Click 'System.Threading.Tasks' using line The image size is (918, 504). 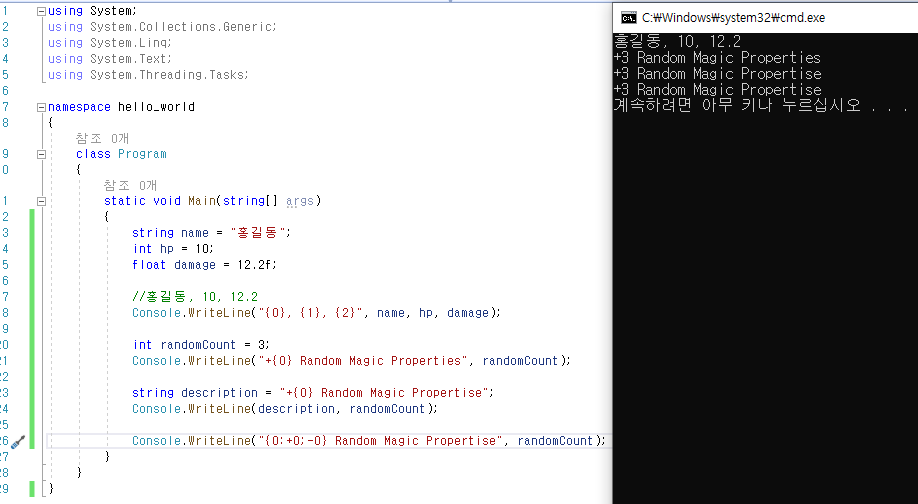148,75
